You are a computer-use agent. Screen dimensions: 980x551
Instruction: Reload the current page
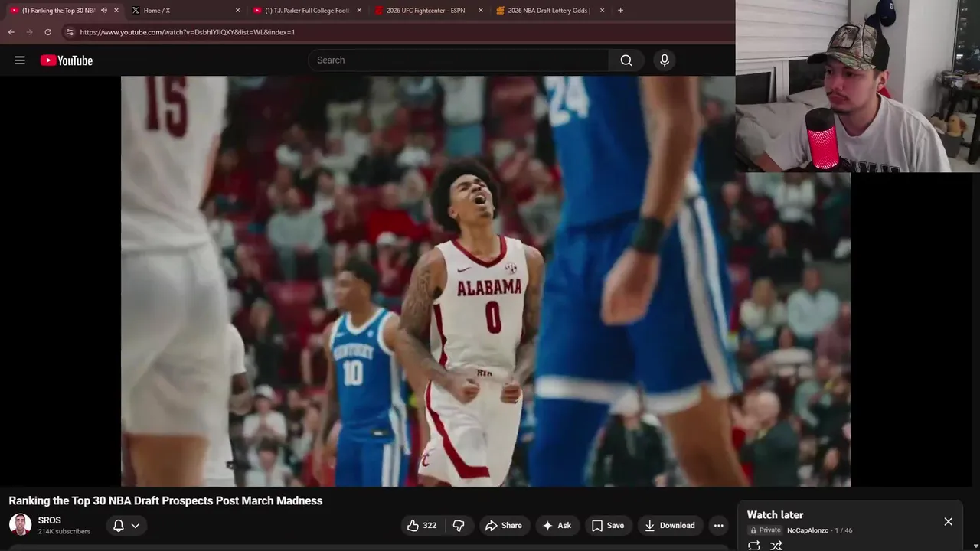click(47, 32)
